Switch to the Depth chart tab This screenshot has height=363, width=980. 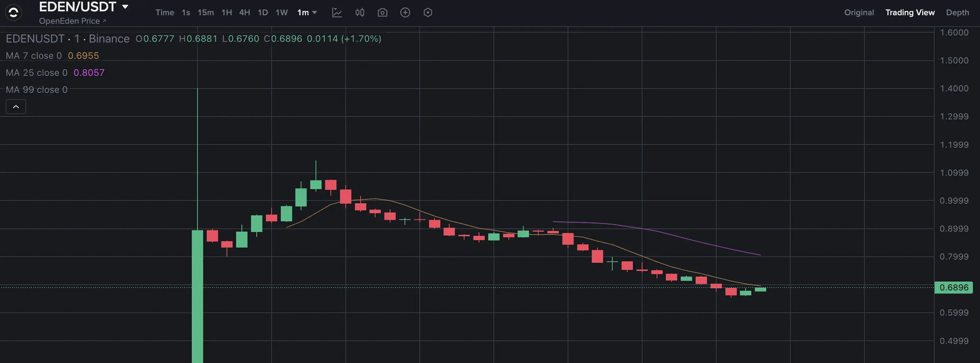(957, 12)
